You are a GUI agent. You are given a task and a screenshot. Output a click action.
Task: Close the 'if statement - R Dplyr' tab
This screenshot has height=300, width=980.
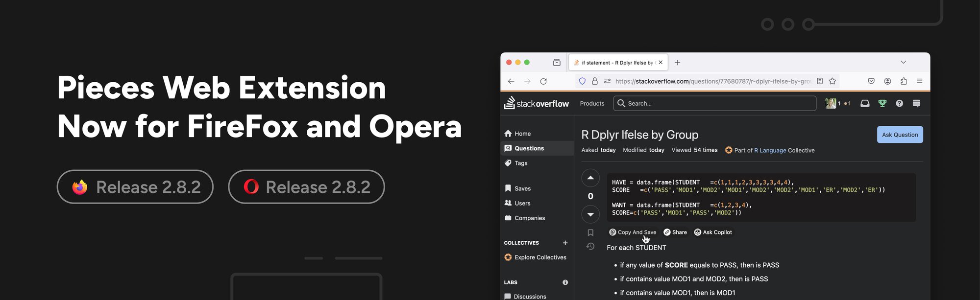tap(661, 63)
